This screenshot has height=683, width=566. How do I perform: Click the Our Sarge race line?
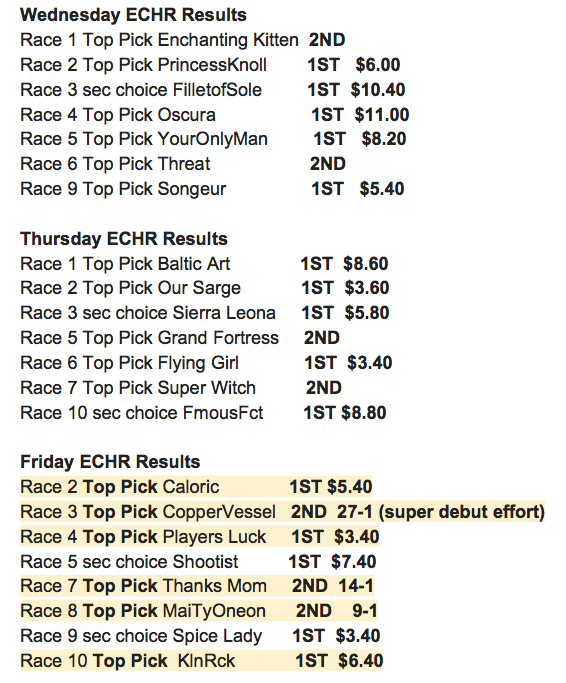205,288
